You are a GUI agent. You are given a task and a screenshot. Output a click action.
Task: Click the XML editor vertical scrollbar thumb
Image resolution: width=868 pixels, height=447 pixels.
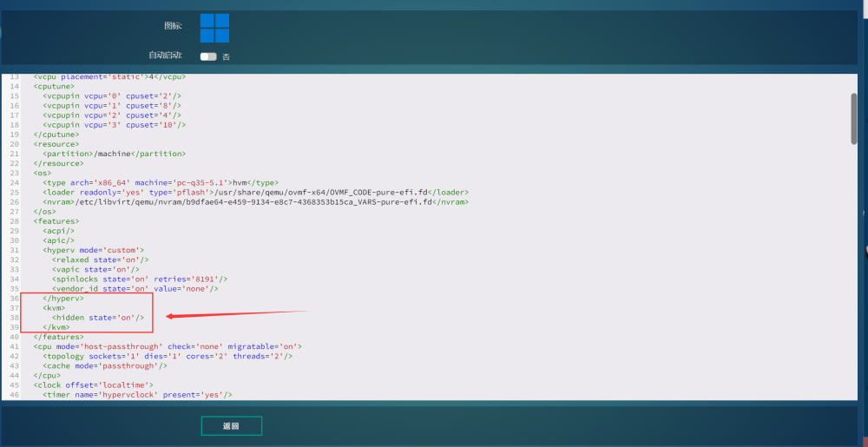click(x=853, y=119)
